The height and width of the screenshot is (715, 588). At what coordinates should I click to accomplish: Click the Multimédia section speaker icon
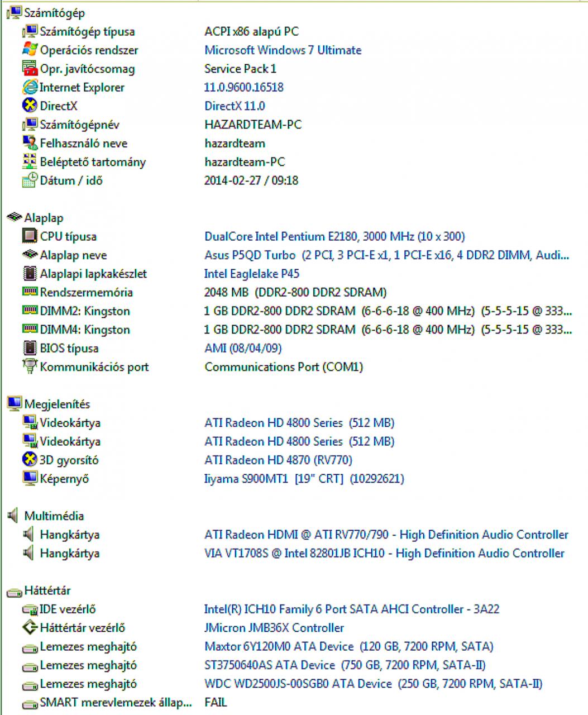(x=13, y=516)
